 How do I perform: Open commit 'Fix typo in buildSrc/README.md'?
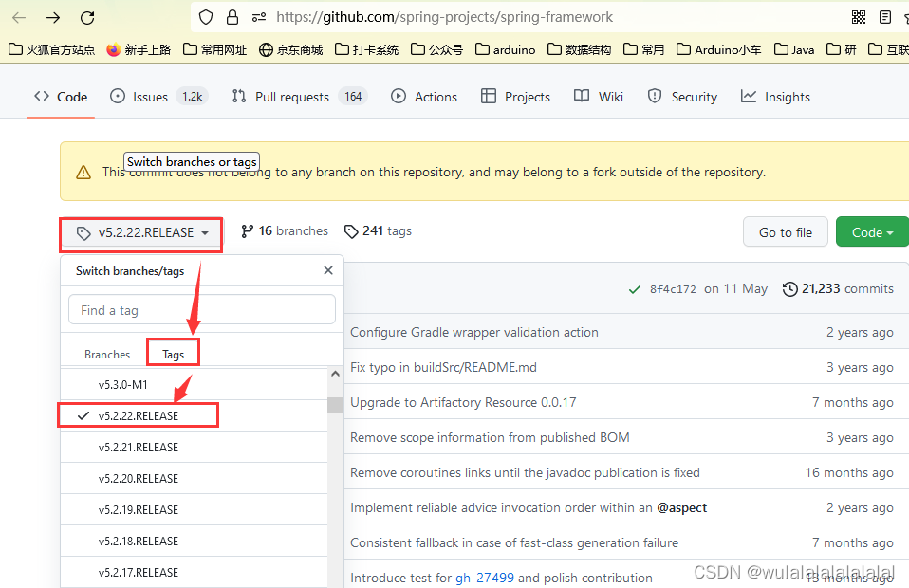click(x=443, y=367)
